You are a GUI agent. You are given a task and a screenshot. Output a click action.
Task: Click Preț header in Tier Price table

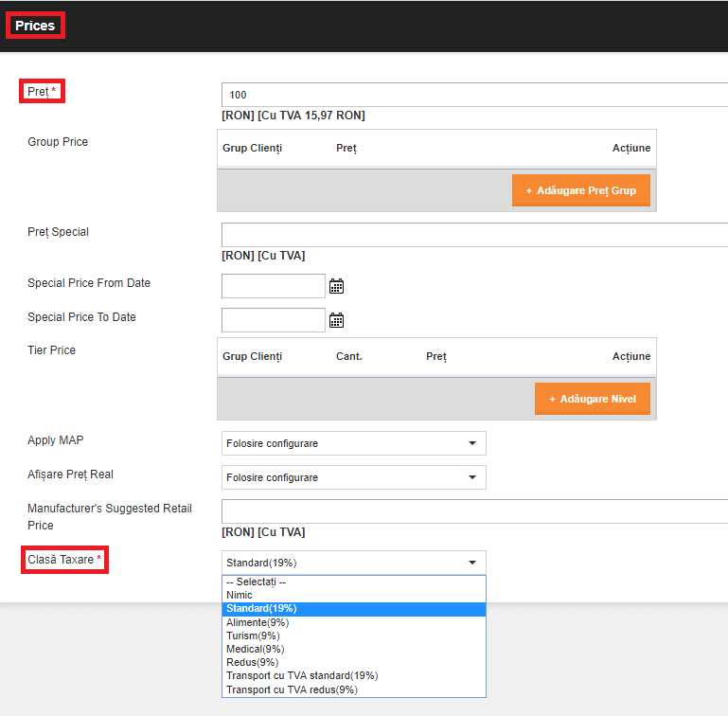click(x=436, y=356)
